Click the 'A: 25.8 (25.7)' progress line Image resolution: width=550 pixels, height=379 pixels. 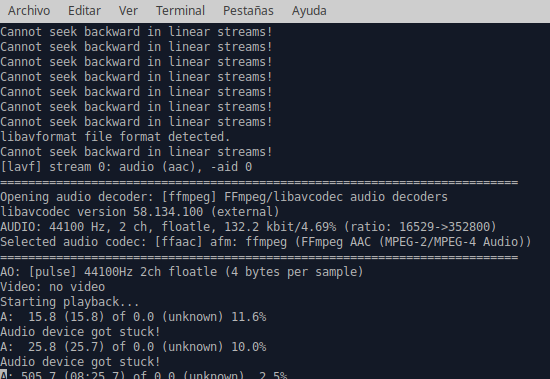[133, 347]
